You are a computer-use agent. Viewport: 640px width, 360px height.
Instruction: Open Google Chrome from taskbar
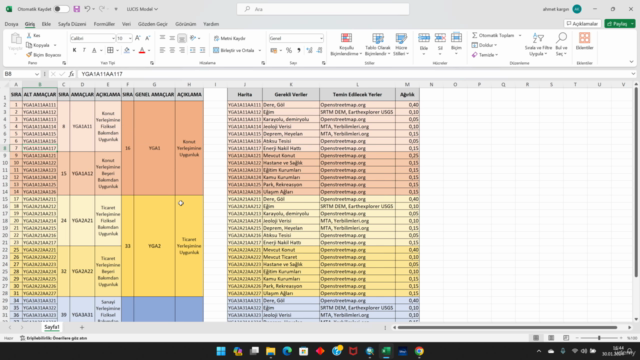pos(419,351)
